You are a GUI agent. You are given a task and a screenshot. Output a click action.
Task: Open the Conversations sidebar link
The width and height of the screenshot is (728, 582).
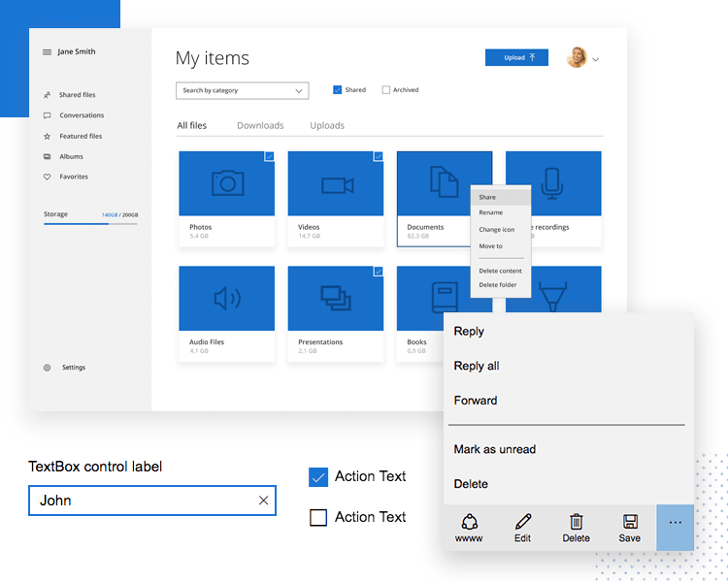[x=82, y=115]
